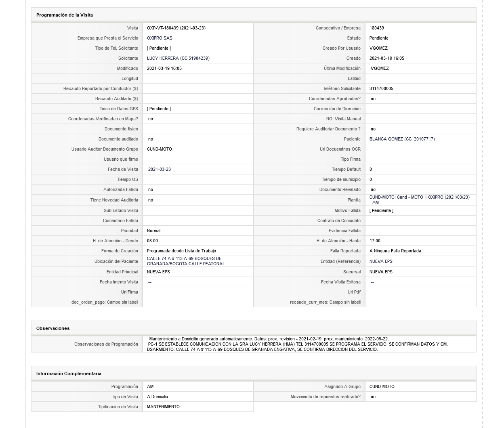Select Tiene Novedad Auditoria value no

151,200
